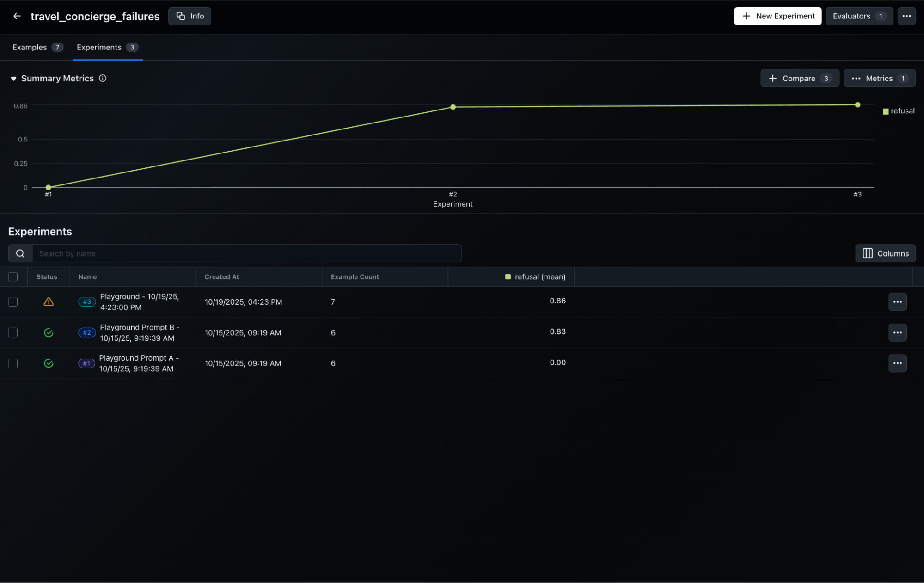This screenshot has width=924, height=583.
Task: Click the refusal legend color swatch
Action: (885, 111)
